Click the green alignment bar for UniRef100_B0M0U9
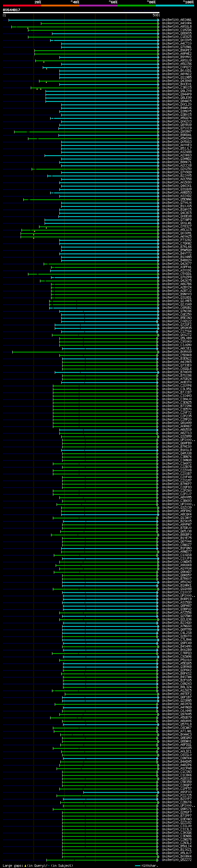 click(86, 352)
